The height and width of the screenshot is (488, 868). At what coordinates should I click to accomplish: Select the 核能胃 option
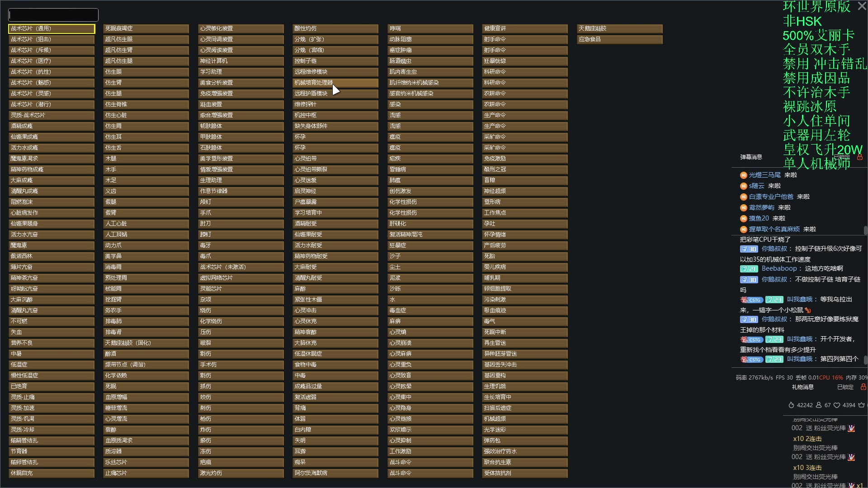tap(146, 289)
